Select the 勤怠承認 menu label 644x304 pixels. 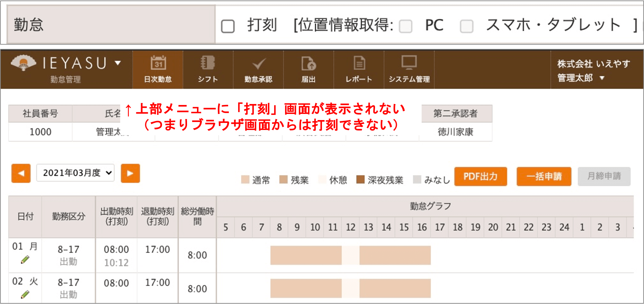258,79
